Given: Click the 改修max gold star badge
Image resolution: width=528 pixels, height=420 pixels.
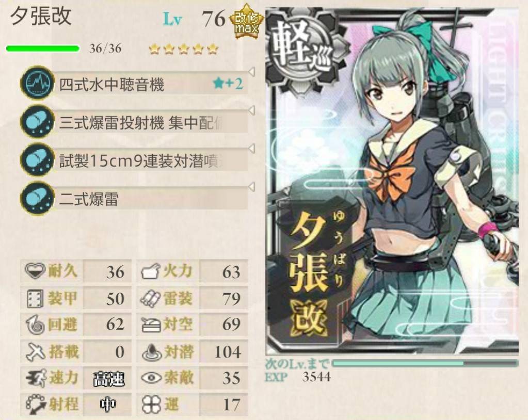Looking at the screenshot, I should tap(247, 22).
